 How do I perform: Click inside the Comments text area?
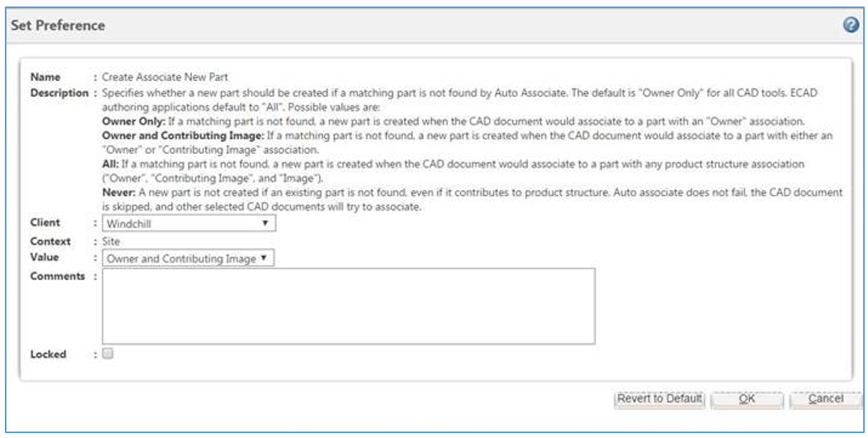click(x=348, y=306)
